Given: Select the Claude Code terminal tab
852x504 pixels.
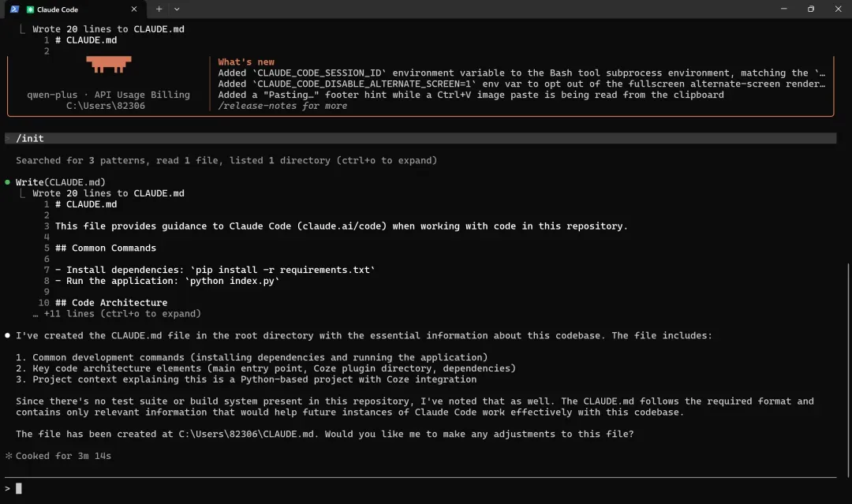Looking at the screenshot, I should coord(74,9).
